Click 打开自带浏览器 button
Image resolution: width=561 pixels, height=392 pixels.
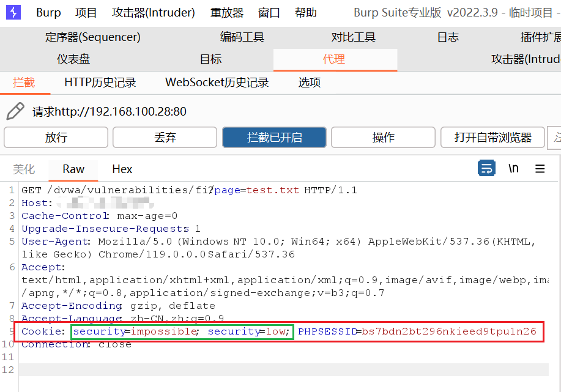coord(492,138)
